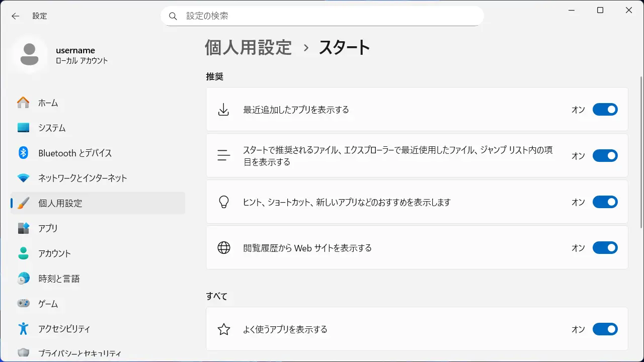Click the システム monitor icon
The width and height of the screenshot is (644, 362).
23,128
